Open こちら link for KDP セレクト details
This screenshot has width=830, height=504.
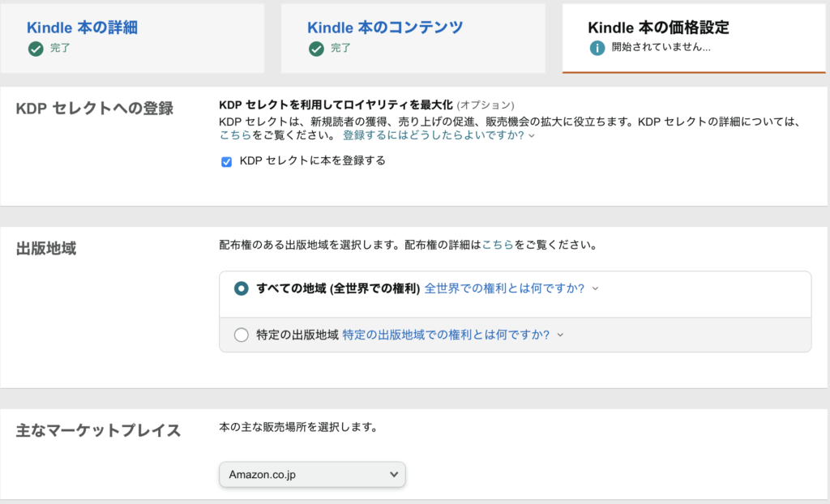click(x=235, y=136)
